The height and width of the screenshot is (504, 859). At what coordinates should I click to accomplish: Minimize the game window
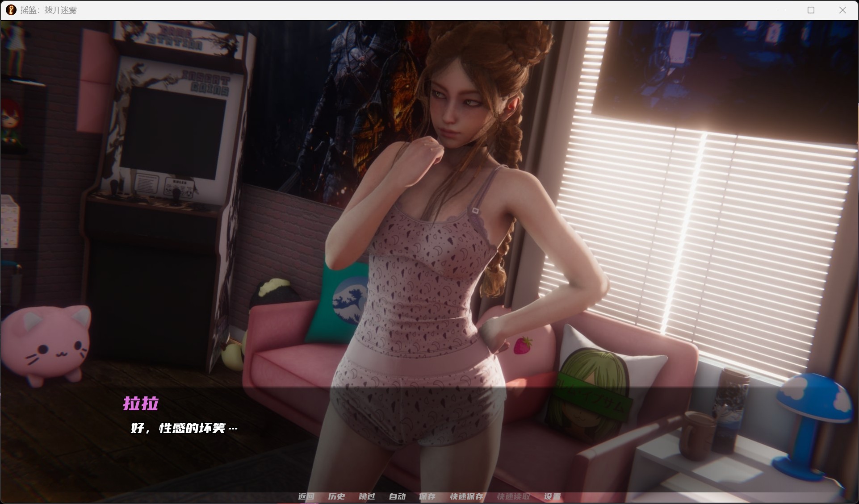pos(780,10)
